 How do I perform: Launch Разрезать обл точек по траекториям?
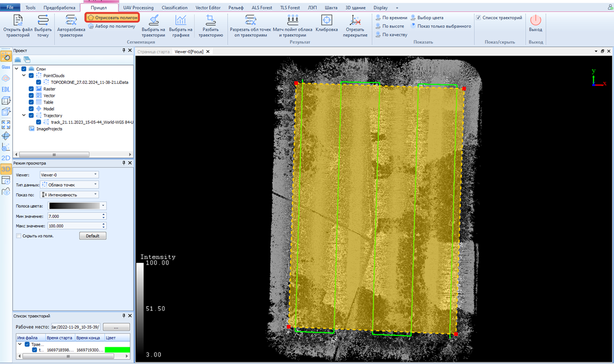(x=250, y=26)
